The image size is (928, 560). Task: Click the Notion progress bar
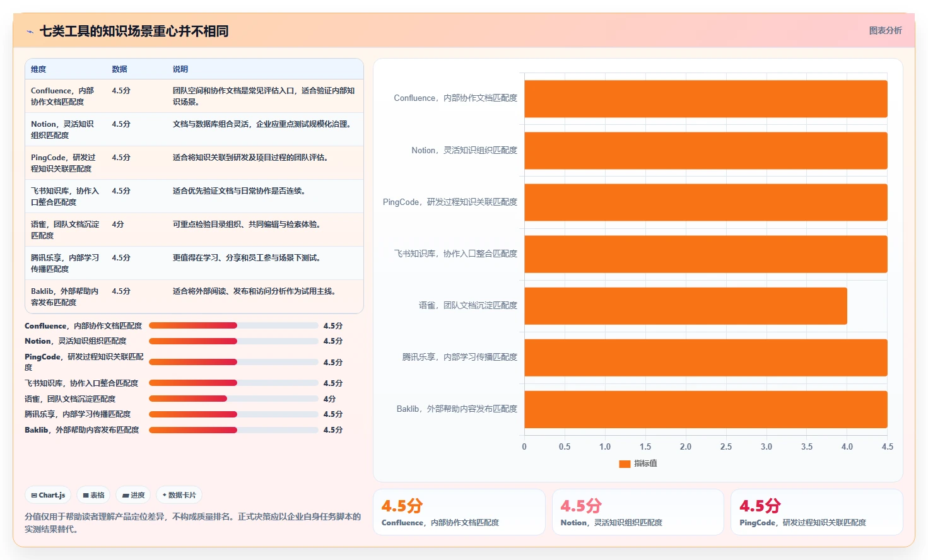point(233,341)
